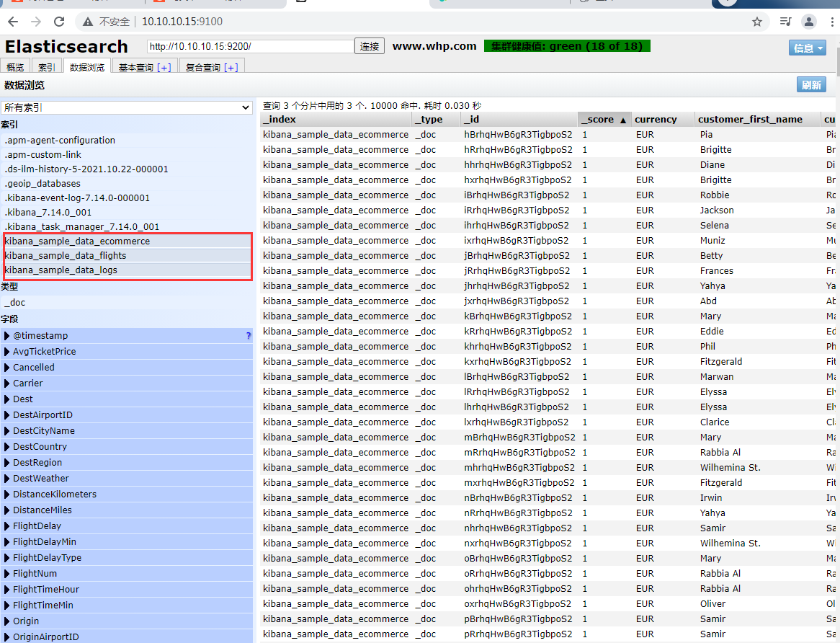Expand the DestAirportID field

[x=7, y=414]
